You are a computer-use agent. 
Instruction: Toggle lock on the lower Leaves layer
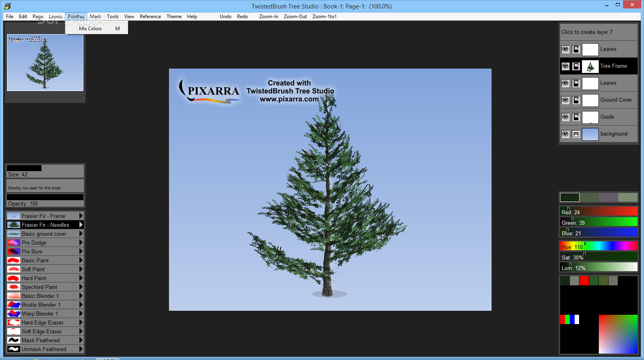coord(576,83)
